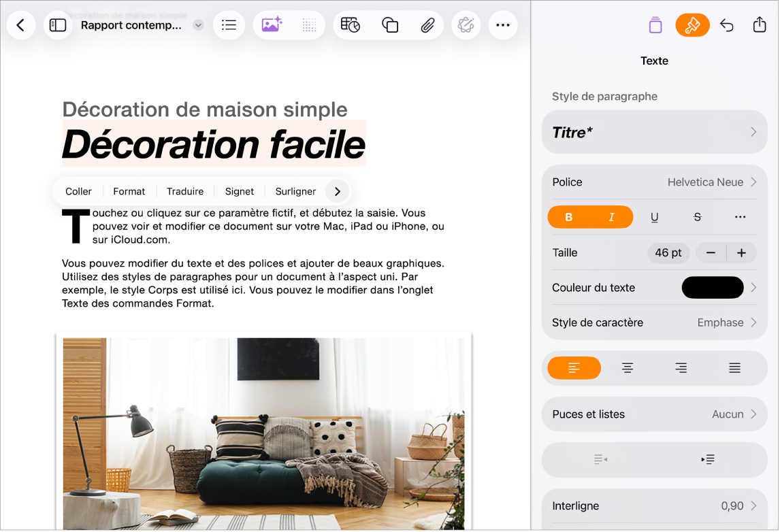Image resolution: width=780 pixels, height=532 pixels.
Task: Select the living room photo
Action: pyautogui.click(x=263, y=434)
